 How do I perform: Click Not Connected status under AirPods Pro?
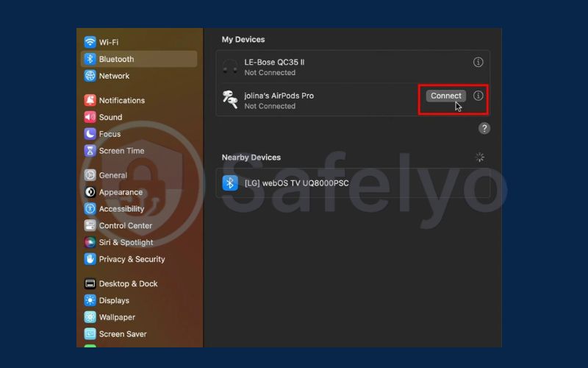270,106
